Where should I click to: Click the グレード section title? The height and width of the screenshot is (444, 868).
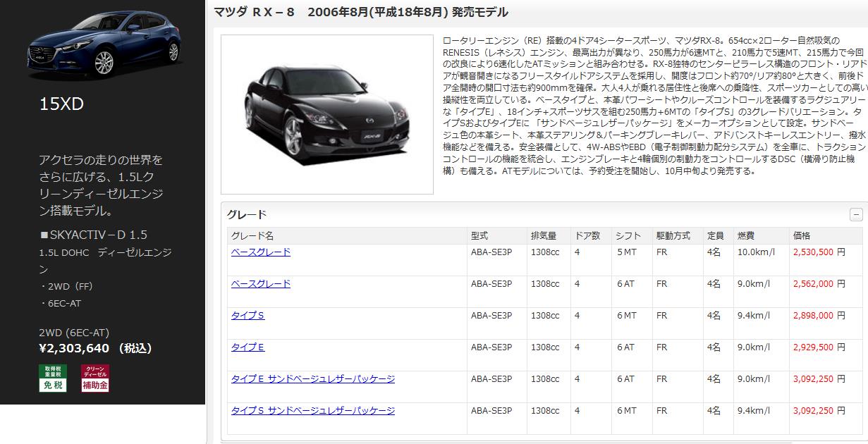[x=247, y=214]
